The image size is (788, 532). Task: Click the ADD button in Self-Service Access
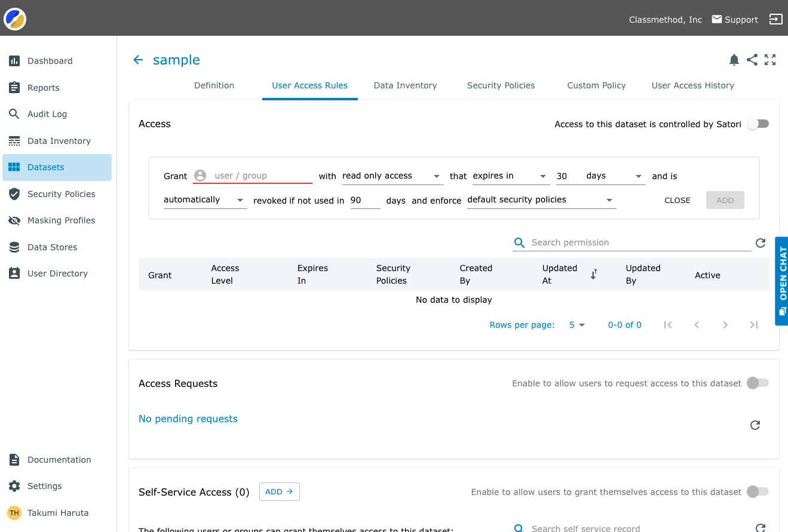click(x=279, y=491)
